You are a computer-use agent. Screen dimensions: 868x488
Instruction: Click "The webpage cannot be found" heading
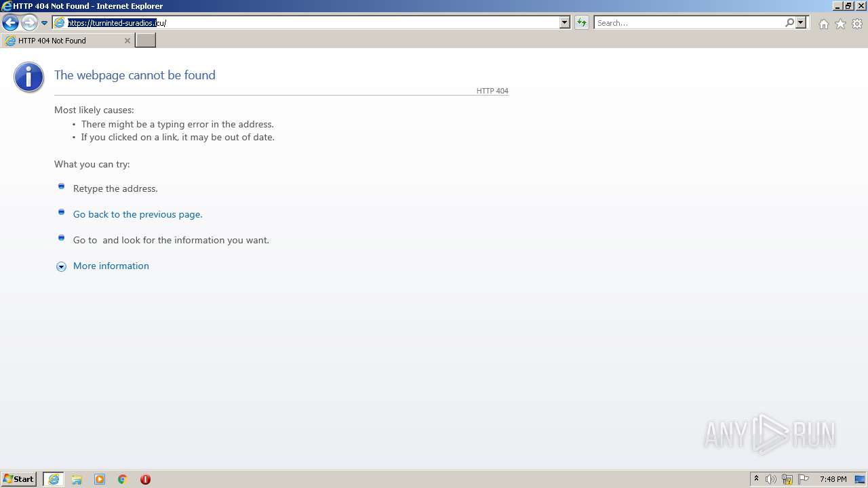click(x=135, y=75)
